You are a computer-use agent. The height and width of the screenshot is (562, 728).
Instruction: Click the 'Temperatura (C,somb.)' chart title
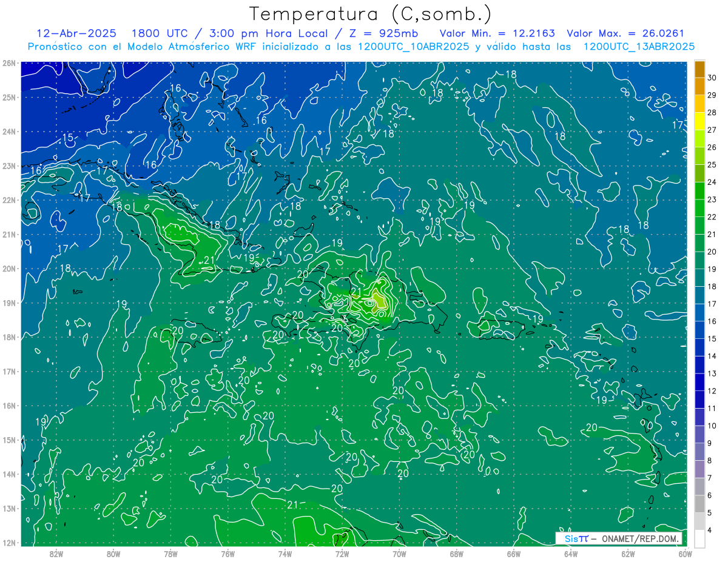370,14
